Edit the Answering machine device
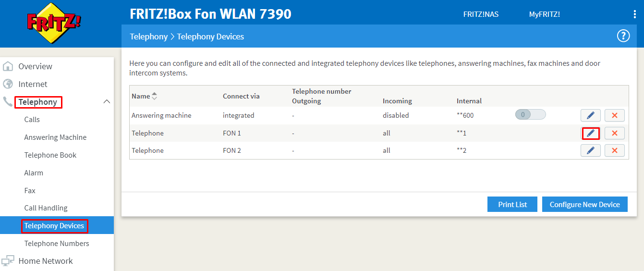Viewport: 644px width, 271px height. [x=590, y=115]
